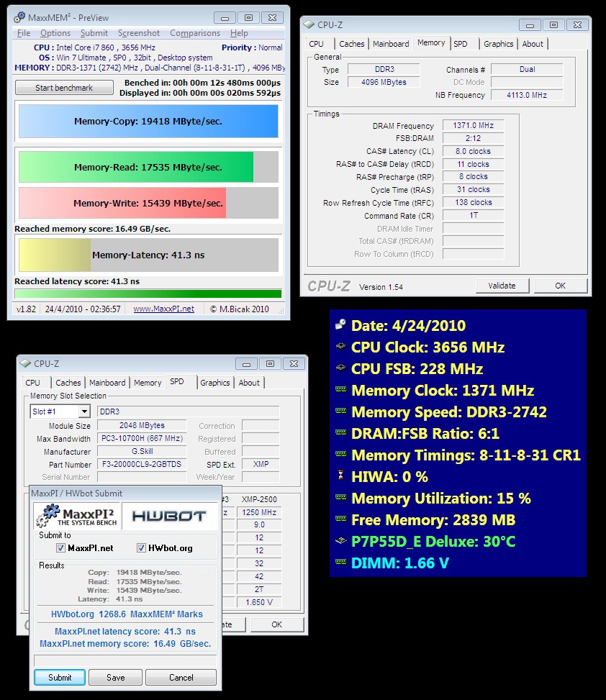Click the Start benchmark button
The image size is (606, 700).
point(64,88)
